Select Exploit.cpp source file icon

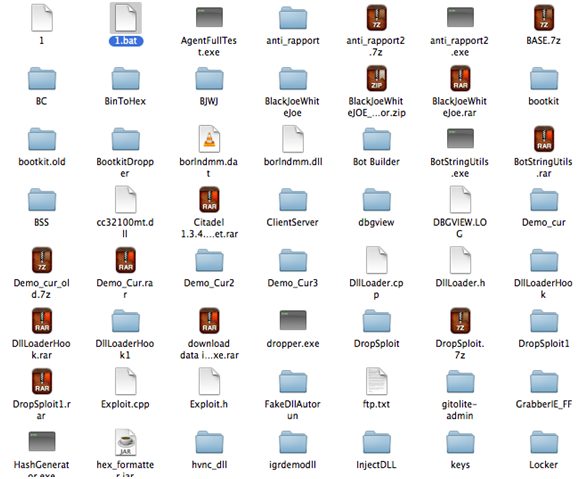pos(126,381)
